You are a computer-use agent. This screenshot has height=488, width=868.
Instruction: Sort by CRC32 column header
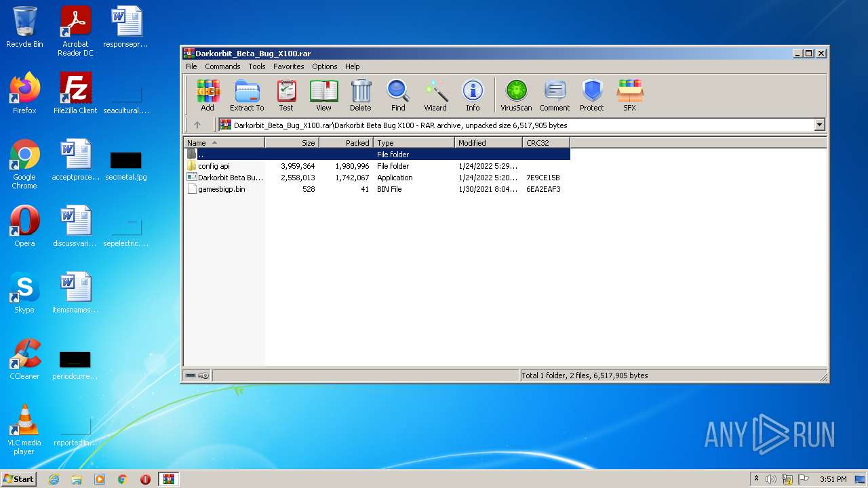(546, 142)
